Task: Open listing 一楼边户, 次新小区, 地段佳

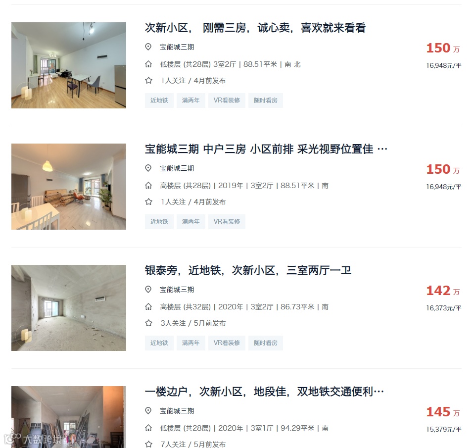Action: click(264, 391)
